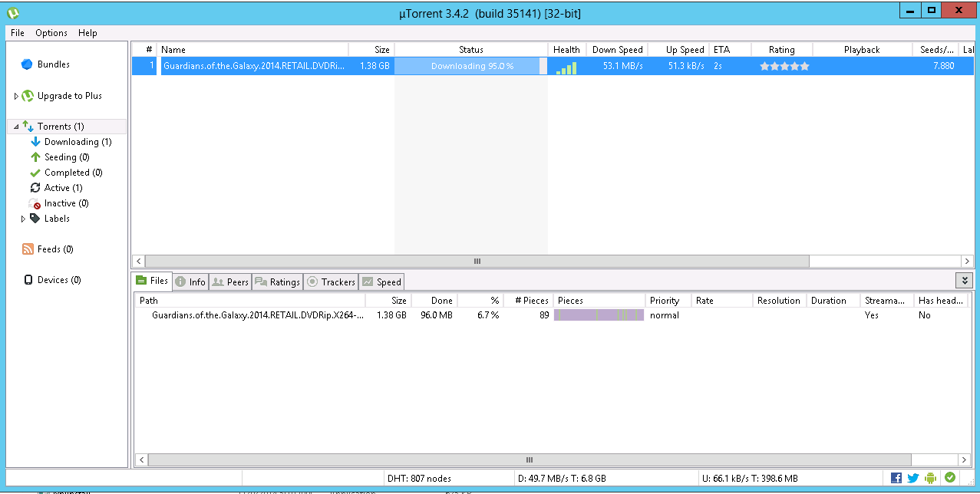This screenshot has width=980, height=494.
Task: Click the Bundles icon in the sidebar
Action: coord(27,64)
